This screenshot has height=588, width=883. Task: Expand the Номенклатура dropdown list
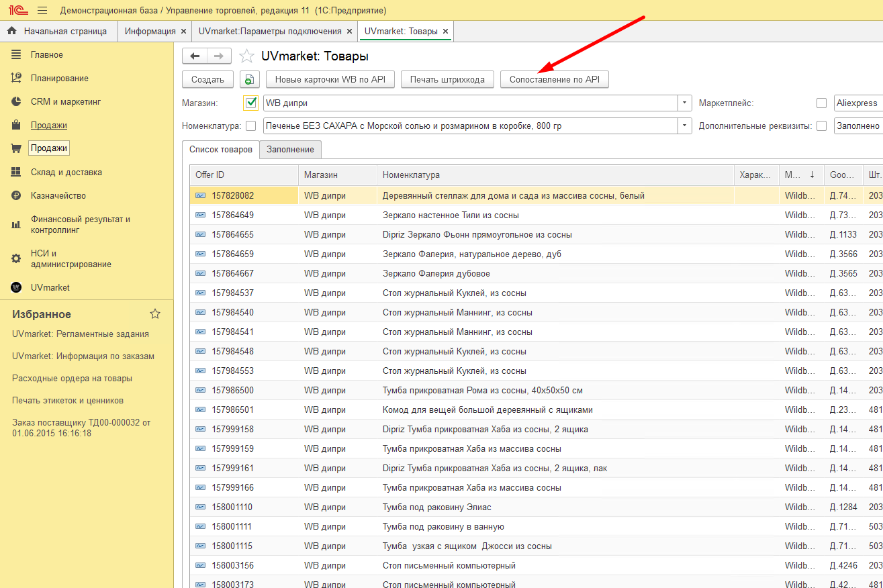tap(684, 126)
